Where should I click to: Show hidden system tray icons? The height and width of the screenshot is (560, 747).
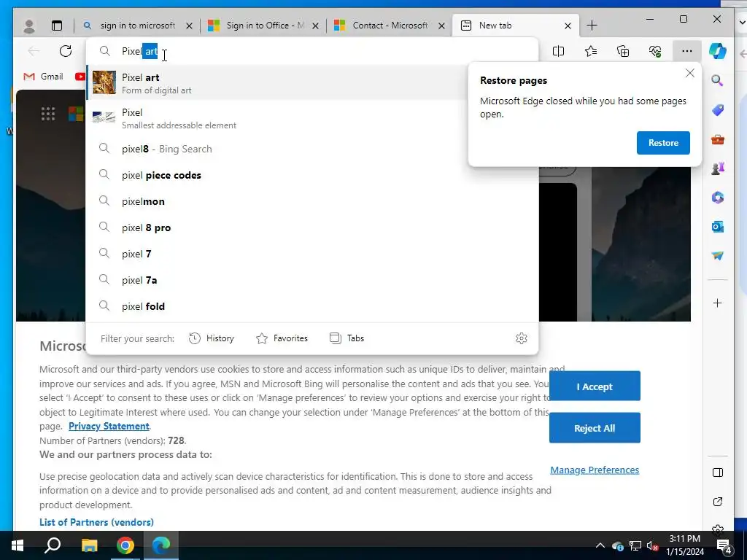(600, 545)
